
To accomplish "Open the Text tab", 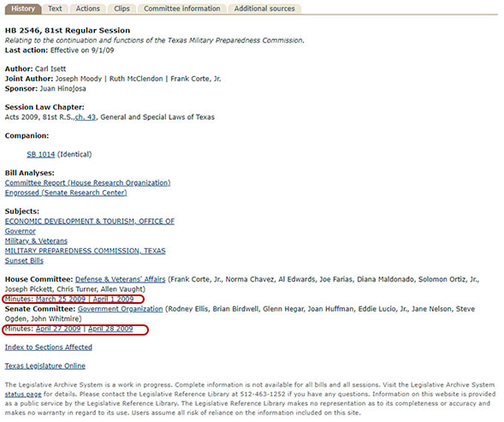I will coord(55,9).
